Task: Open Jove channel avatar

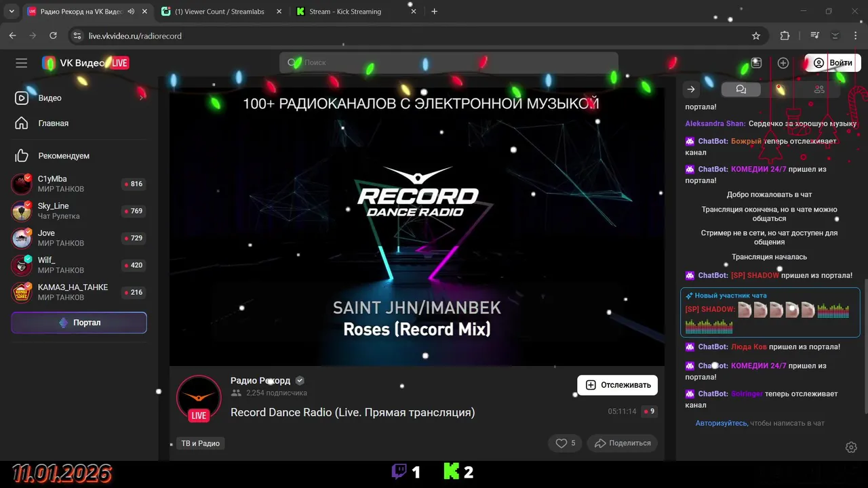Action: pos(22,238)
